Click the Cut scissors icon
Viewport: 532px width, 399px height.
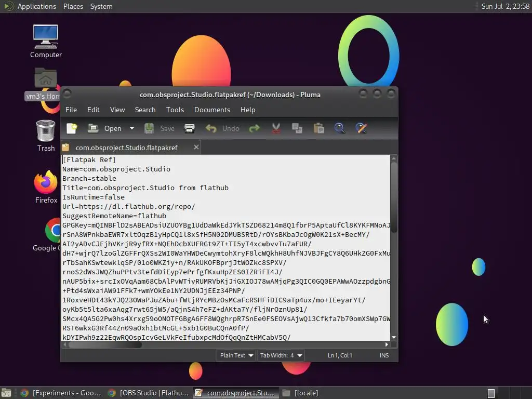(276, 129)
